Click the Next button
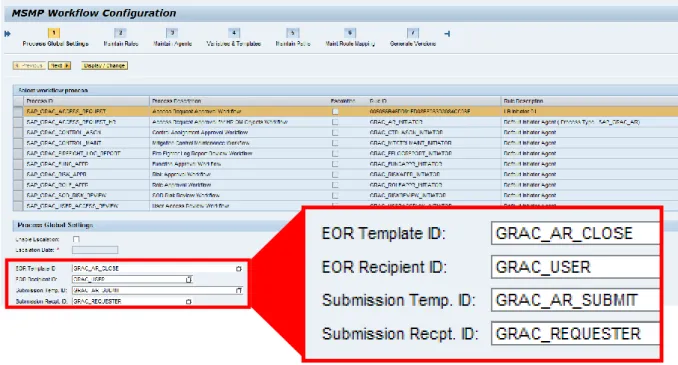This screenshot has height=365, width=678. [59, 66]
